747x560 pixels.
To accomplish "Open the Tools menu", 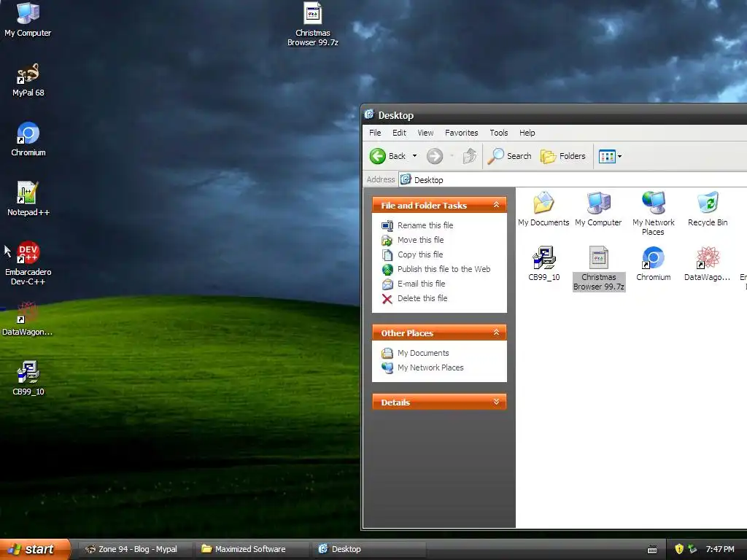I will coord(499,133).
